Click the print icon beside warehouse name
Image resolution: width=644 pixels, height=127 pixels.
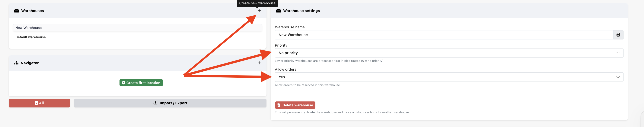coord(618,35)
